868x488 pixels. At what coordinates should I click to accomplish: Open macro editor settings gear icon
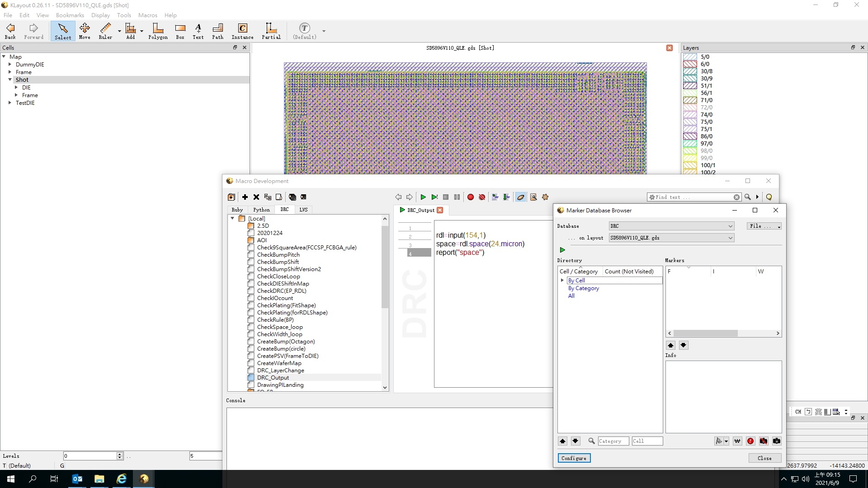(545, 197)
